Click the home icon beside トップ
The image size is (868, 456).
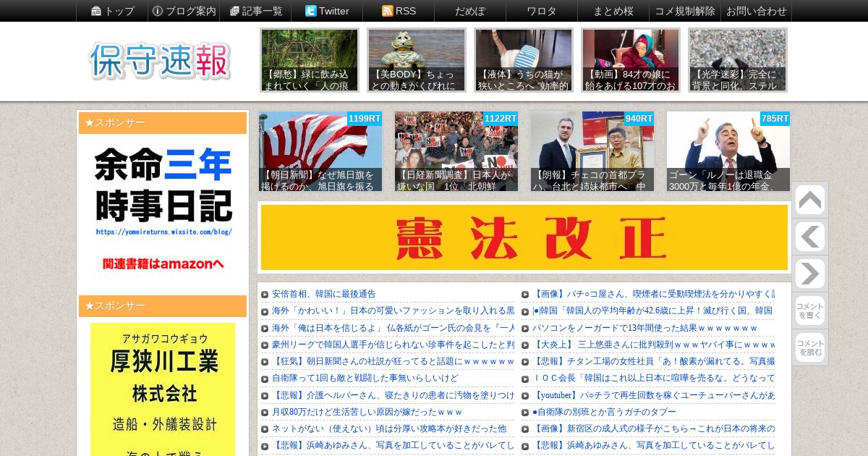click(96, 11)
